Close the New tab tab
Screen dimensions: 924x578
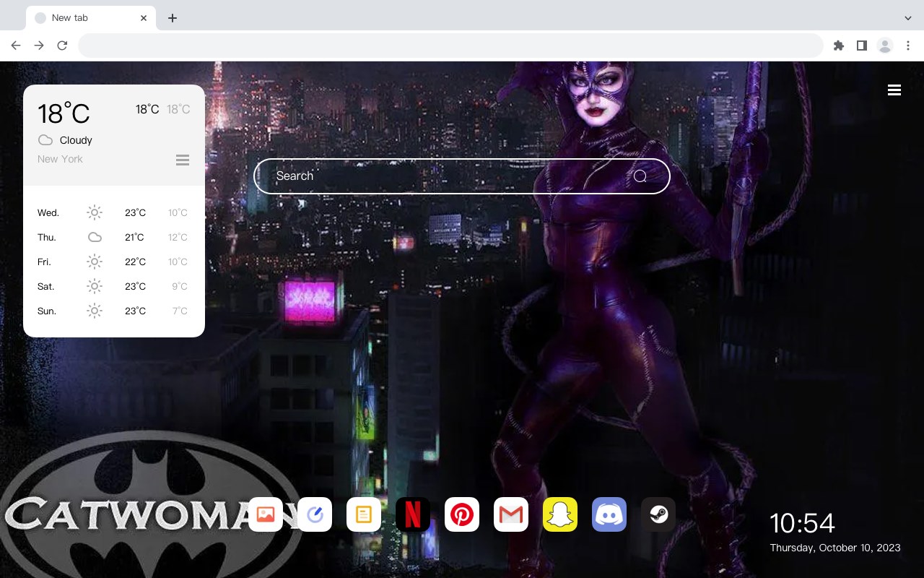click(144, 18)
